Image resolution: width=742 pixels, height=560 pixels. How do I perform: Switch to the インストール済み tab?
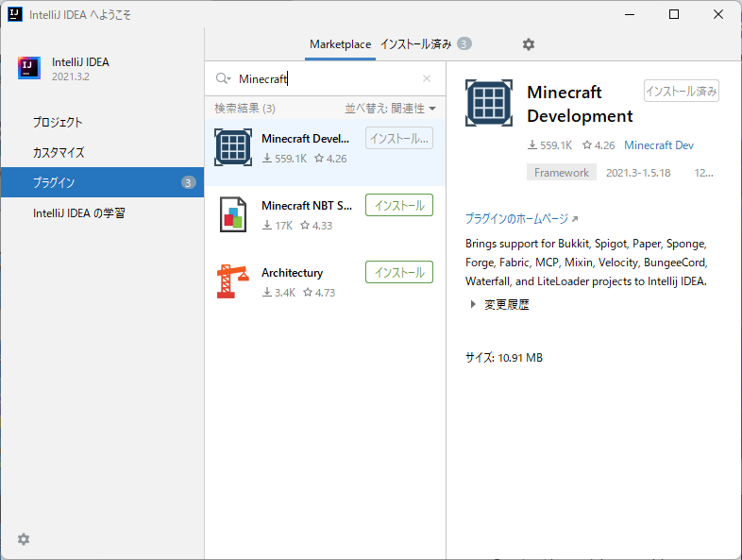coord(415,44)
